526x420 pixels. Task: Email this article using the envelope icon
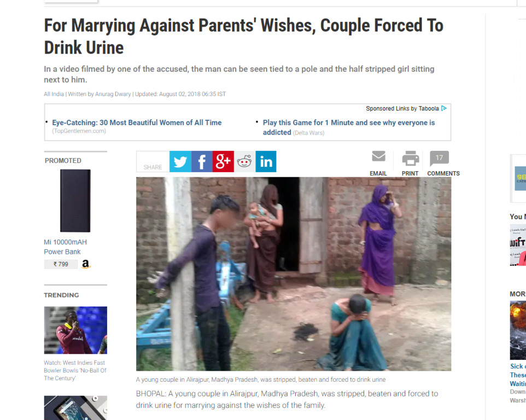click(378, 156)
